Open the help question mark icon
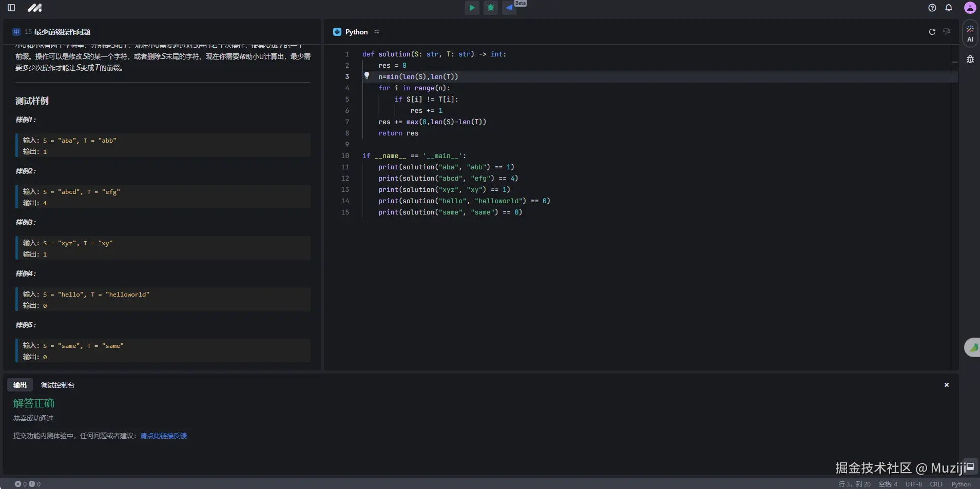980x489 pixels. click(x=932, y=8)
